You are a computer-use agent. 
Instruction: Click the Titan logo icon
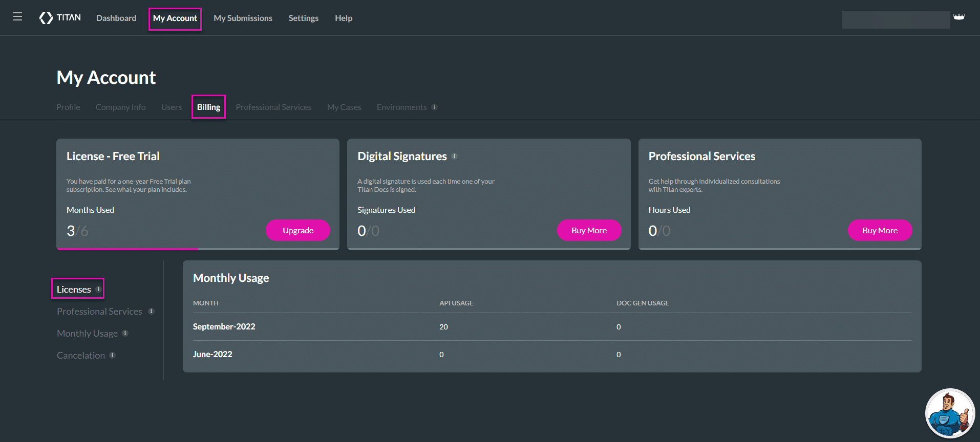[46, 18]
